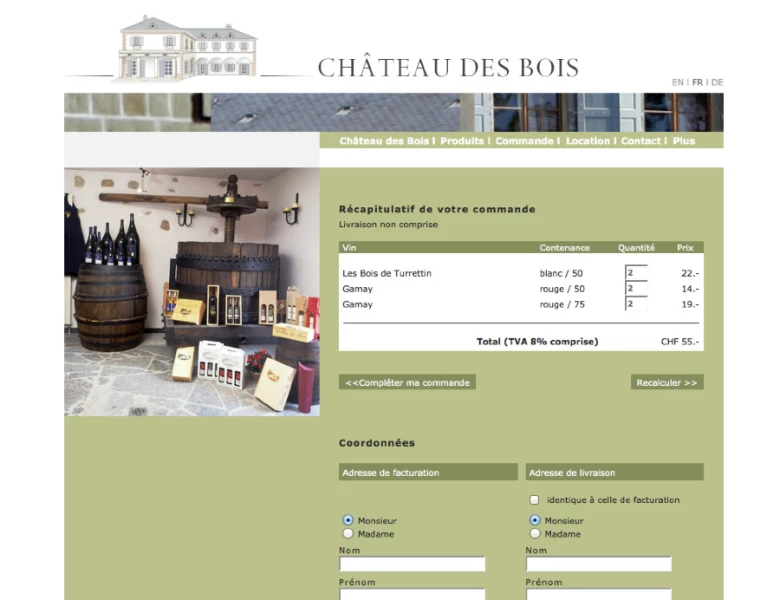Click the <<Compléter ma commande button
This screenshot has height=600, width=780.
(407, 382)
